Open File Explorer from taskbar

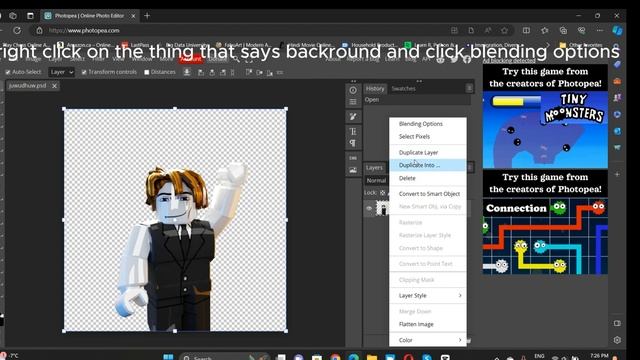pyautogui.click(x=371, y=358)
